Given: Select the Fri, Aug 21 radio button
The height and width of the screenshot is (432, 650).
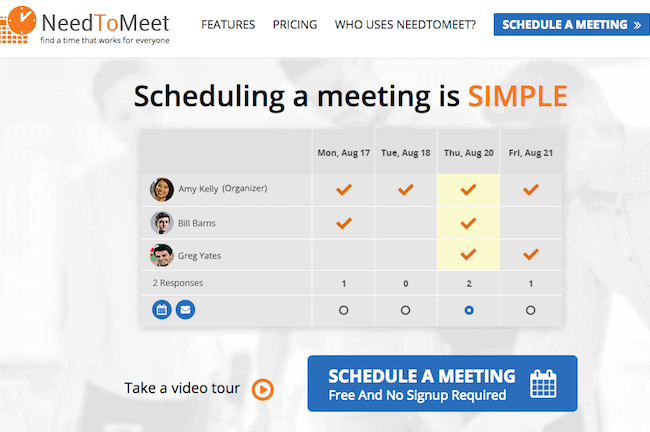Looking at the screenshot, I should [x=530, y=311].
